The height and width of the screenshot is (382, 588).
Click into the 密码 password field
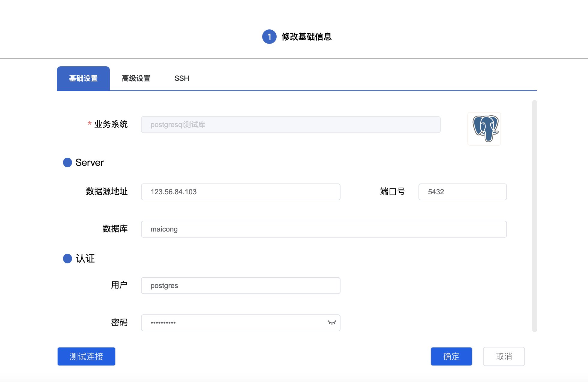tap(234, 323)
